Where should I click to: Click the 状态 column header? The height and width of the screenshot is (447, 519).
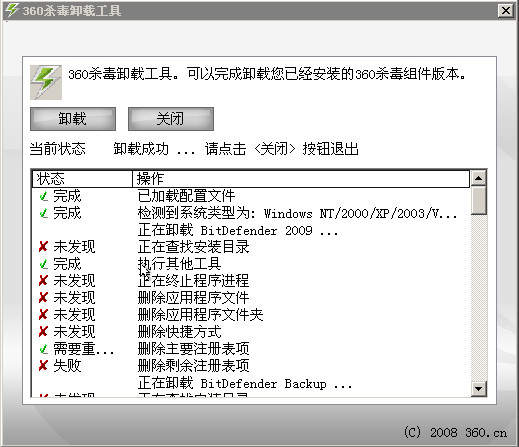pos(82,179)
